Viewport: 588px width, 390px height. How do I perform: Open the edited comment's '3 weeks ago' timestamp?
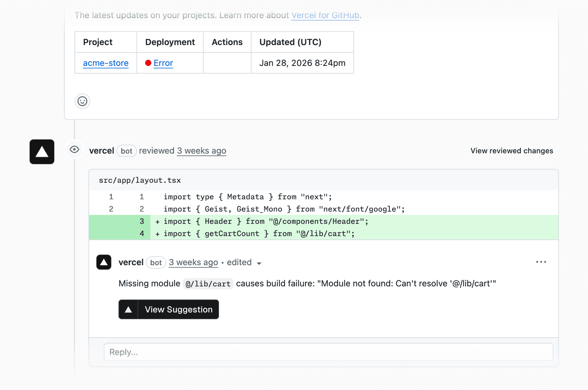click(x=193, y=262)
